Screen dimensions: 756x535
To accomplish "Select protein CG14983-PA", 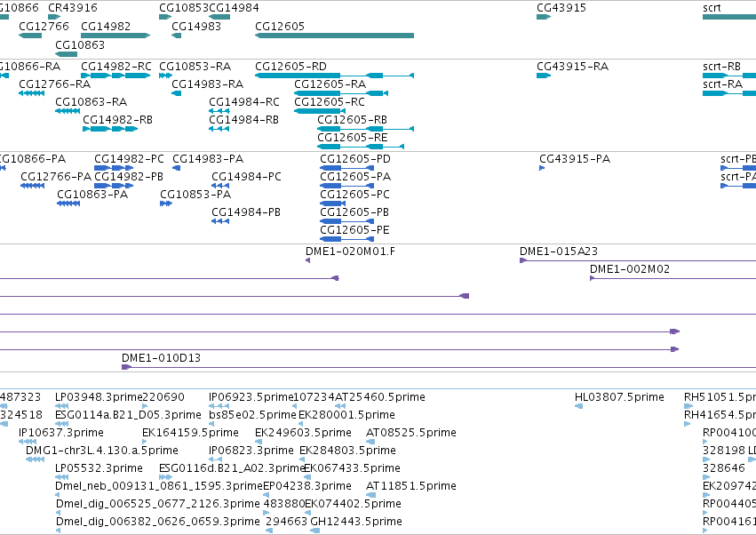I will click(208, 159).
